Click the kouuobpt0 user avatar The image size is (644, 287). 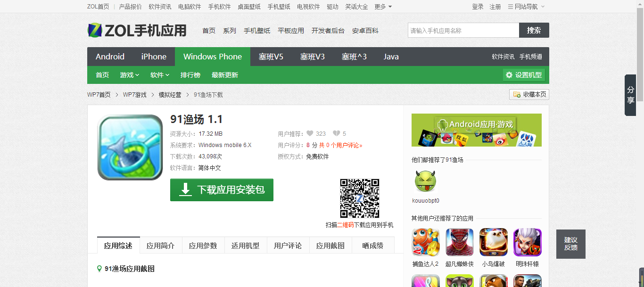pyautogui.click(x=425, y=182)
